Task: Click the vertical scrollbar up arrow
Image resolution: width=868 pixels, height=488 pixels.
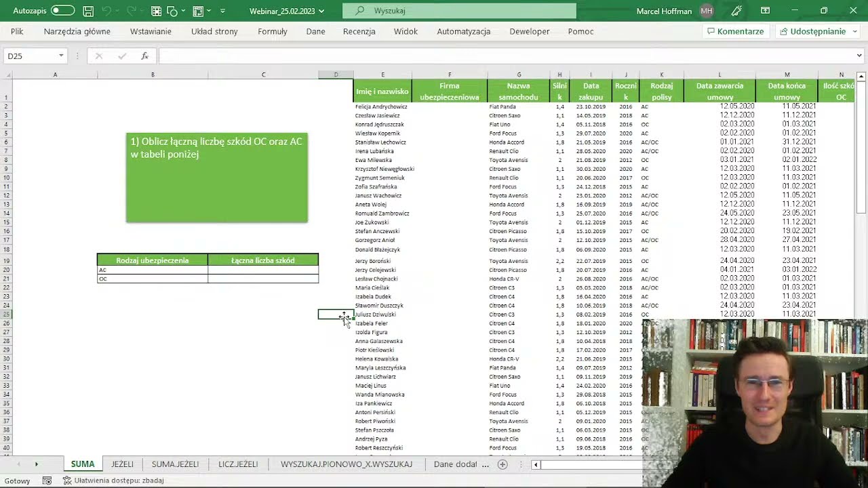Action: click(x=861, y=76)
